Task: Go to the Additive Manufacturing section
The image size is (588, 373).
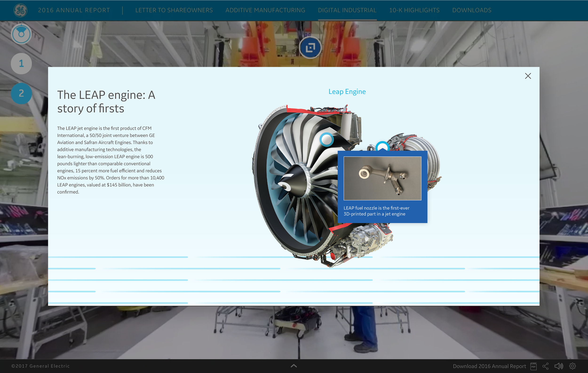Action: (265, 10)
